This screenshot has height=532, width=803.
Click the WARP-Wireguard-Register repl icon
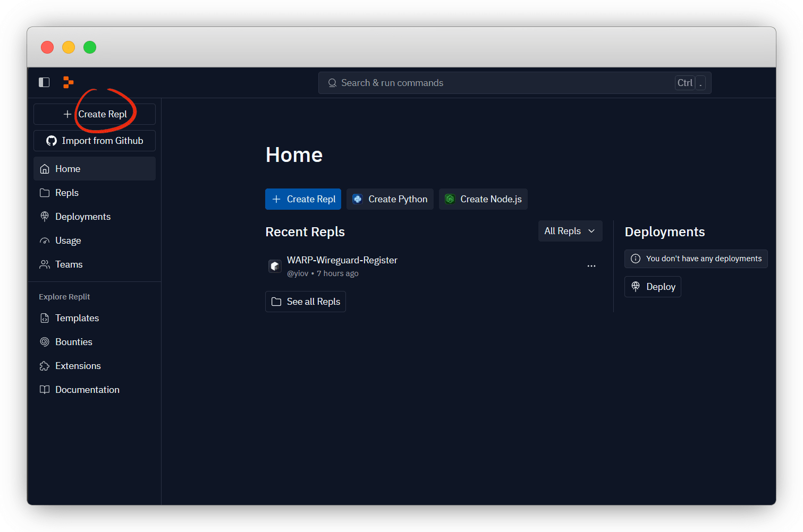[275, 266]
